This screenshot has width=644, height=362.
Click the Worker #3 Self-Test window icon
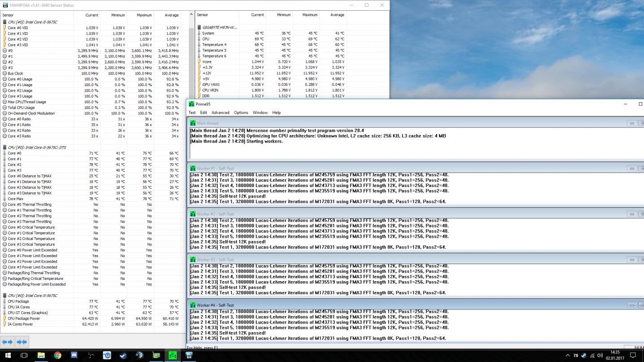click(x=193, y=259)
